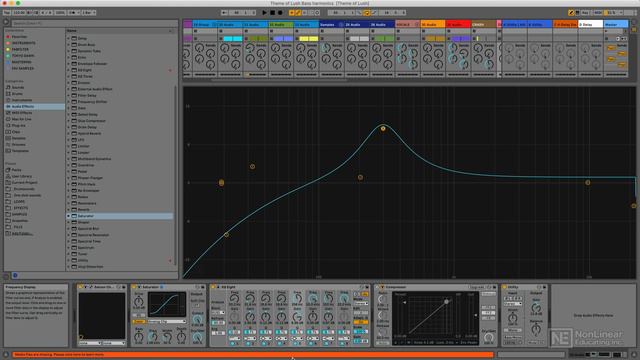Select Plug-ins category in browser
Screen dimensions: 640x360
click(x=18, y=126)
